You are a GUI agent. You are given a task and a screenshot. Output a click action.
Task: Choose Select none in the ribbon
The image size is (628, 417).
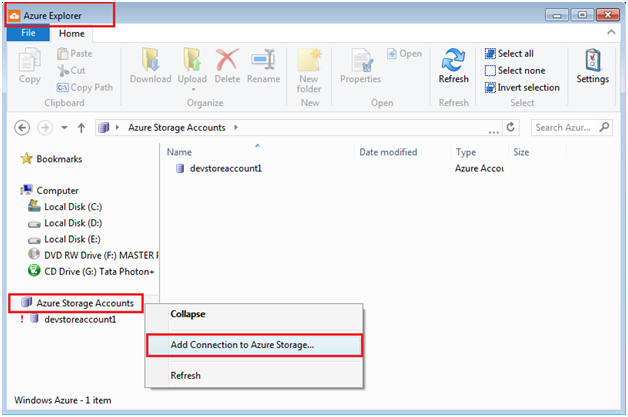point(515,71)
